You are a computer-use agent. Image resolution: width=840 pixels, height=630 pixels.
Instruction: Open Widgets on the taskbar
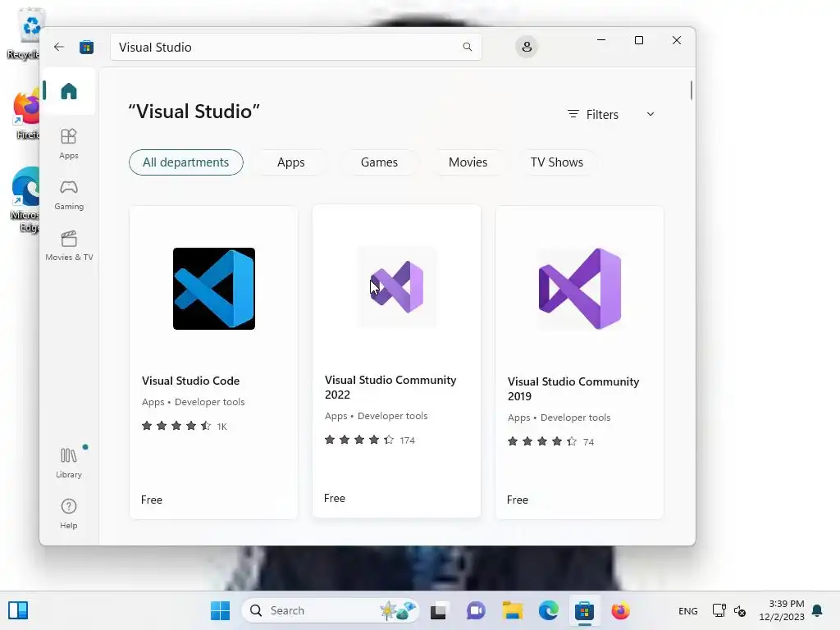point(18,610)
